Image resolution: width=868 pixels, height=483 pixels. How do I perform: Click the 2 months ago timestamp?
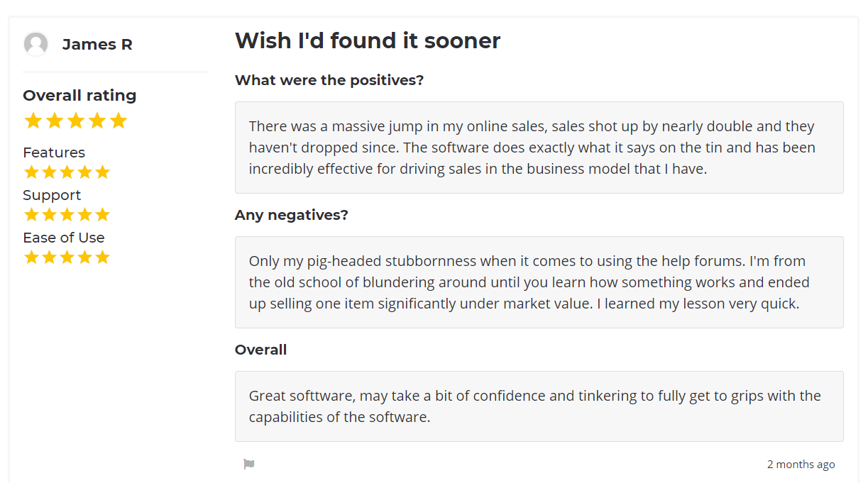[x=801, y=465]
